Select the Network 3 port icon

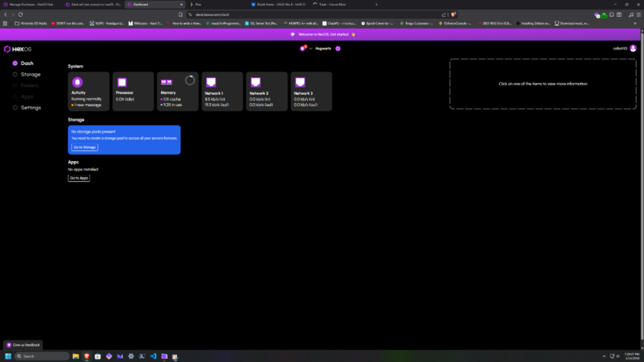tap(299, 82)
